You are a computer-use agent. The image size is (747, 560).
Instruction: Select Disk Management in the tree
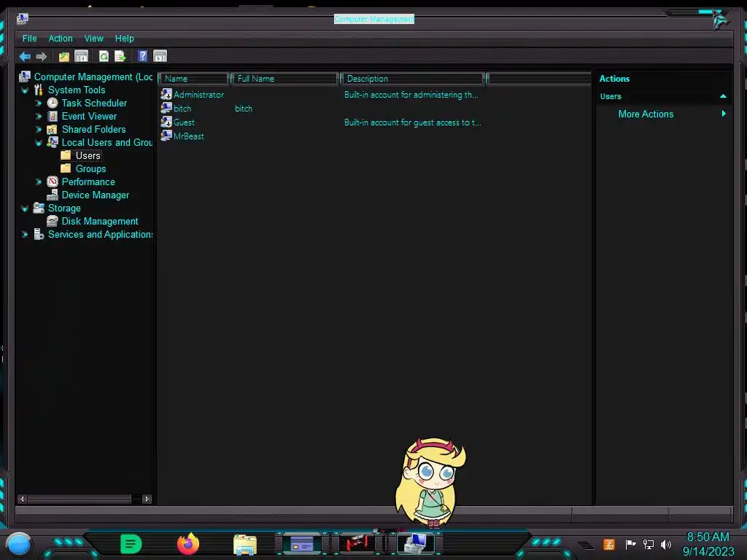point(99,222)
